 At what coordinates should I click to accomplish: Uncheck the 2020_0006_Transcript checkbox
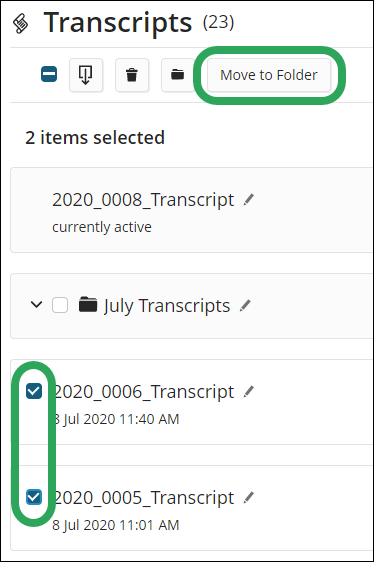34,391
